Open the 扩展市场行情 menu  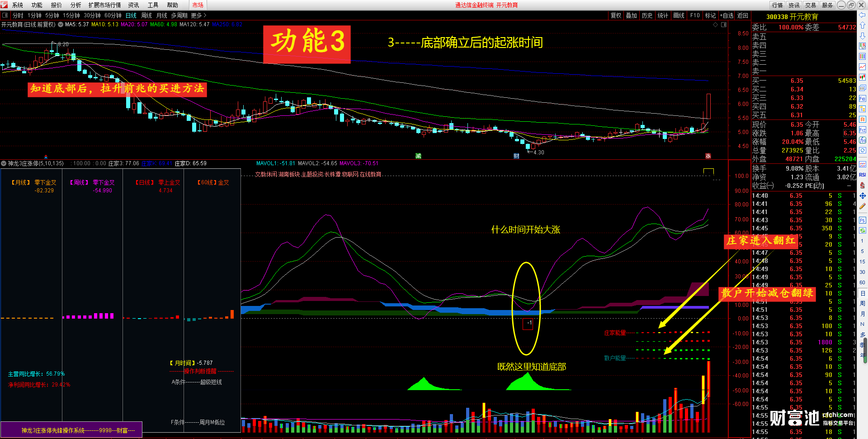point(105,5)
